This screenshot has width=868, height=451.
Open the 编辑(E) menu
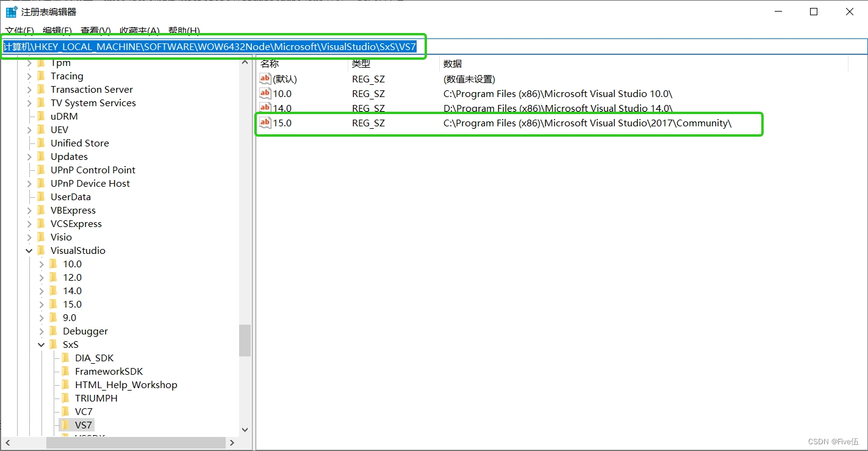[57, 31]
